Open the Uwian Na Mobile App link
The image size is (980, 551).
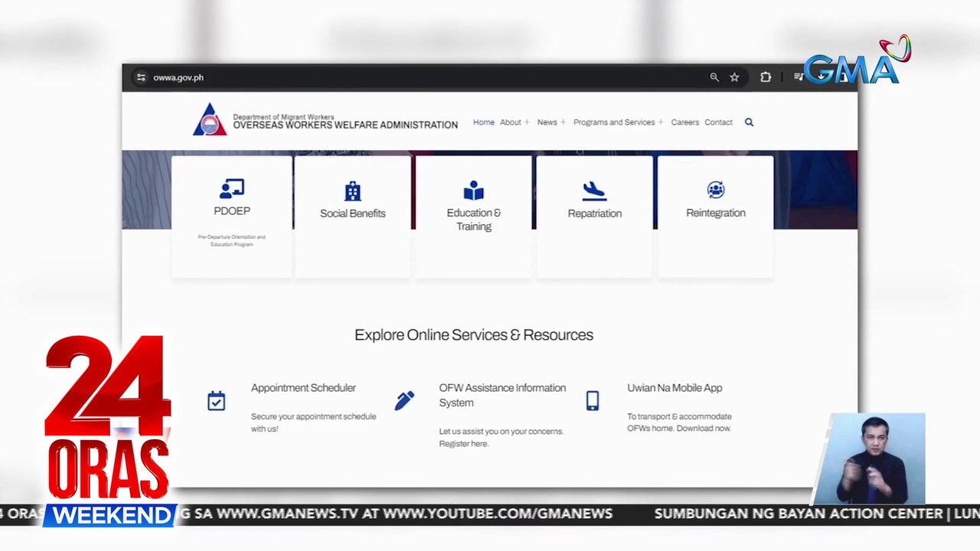675,388
